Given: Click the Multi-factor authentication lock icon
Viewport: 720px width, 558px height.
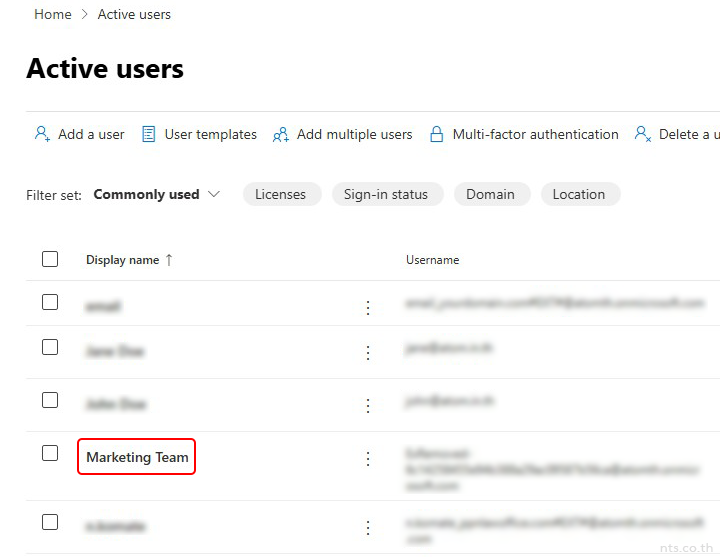Looking at the screenshot, I should pyautogui.click(x=436, y=134).
